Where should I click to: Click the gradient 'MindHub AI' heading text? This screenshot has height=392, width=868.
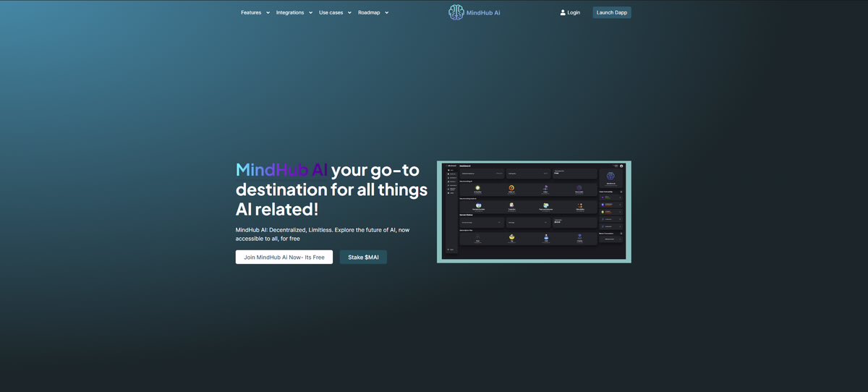(282, 171)
